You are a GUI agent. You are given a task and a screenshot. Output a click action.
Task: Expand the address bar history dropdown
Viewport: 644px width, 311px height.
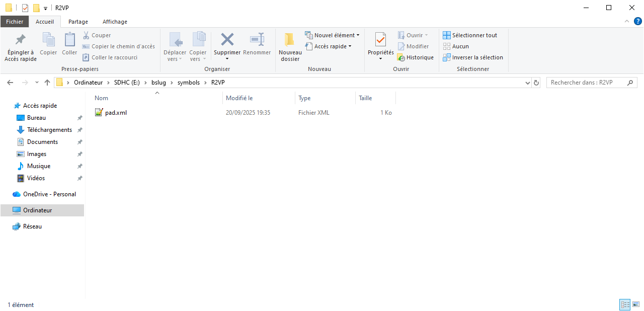(x=527, y=83)
